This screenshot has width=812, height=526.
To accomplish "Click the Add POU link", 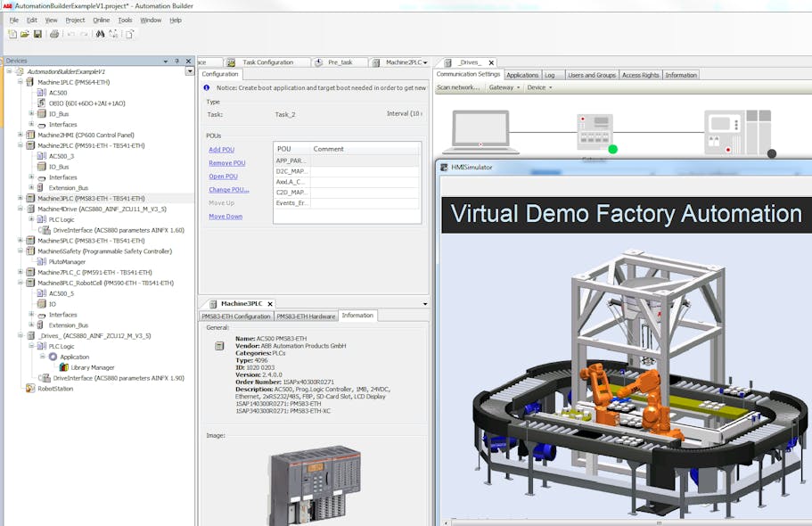I will tap(222, 149).
